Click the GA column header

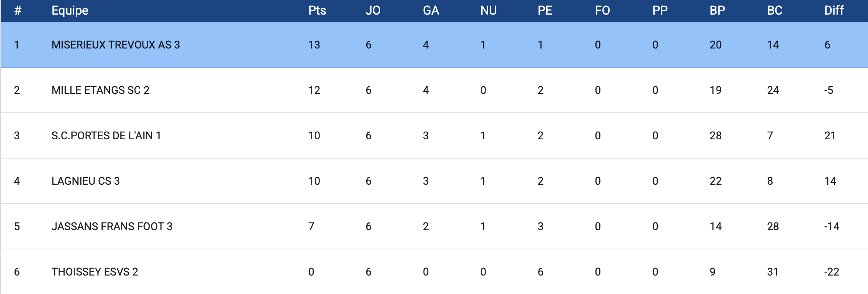click(431, 10)
